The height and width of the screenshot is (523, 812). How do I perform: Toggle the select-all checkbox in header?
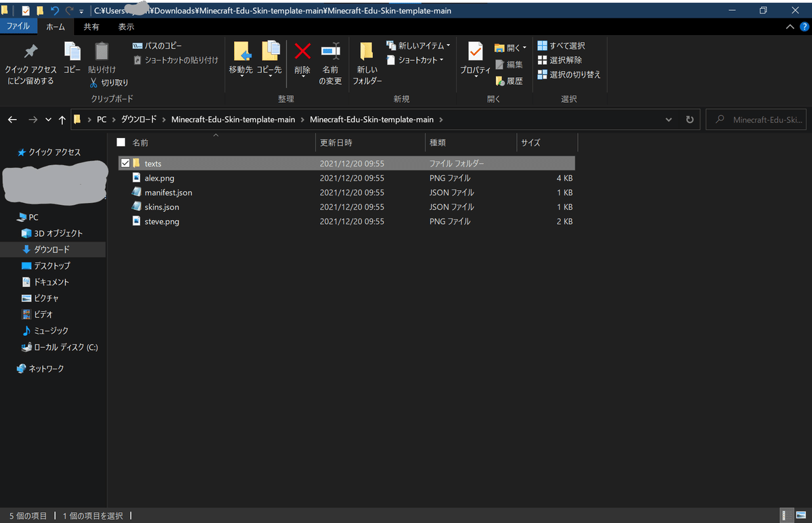(x=121, y=143)
